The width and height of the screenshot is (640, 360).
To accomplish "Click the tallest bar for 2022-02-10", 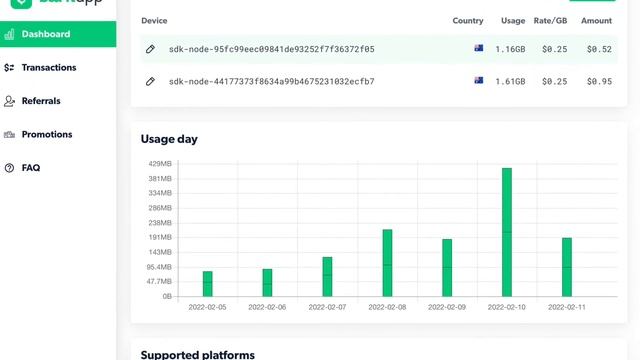I will coord(507,232).
